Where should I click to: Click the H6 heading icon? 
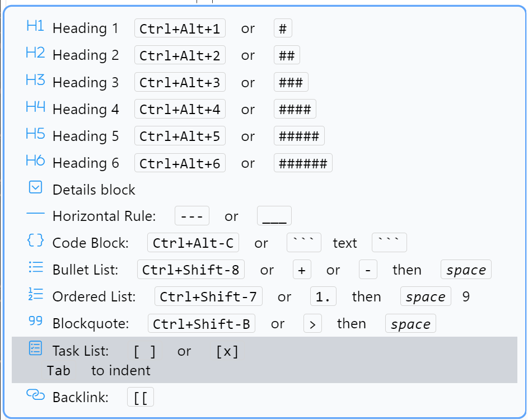(35, 161)
